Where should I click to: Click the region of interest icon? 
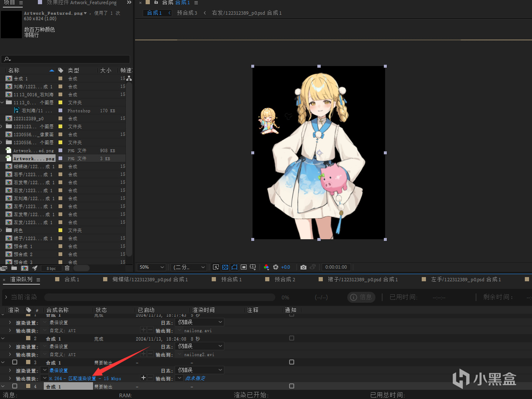click(x=244, y=267)
